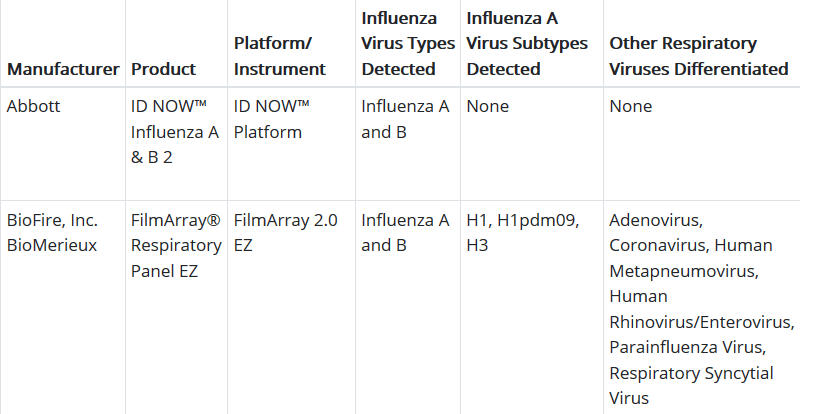Select ID NOW Influenza A & B 2 product
Screen dimensions: 815x414
(174, 131)
